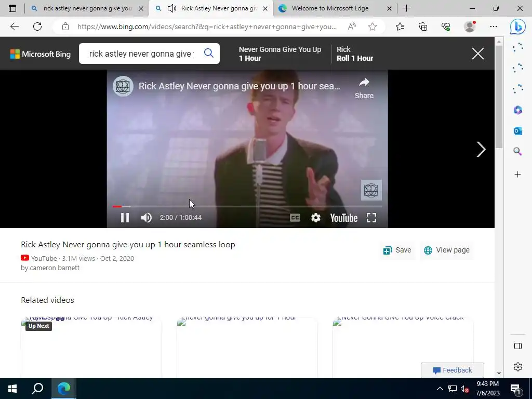
Task: Share the video using the Share arrow
Action: 364,88
